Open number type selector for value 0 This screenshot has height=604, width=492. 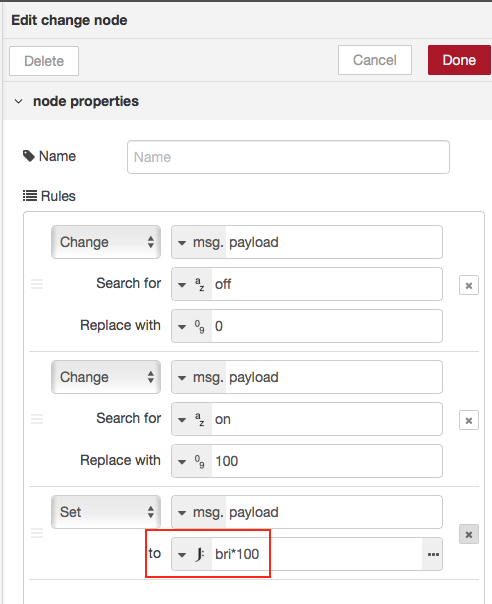[x=191, y=327]
